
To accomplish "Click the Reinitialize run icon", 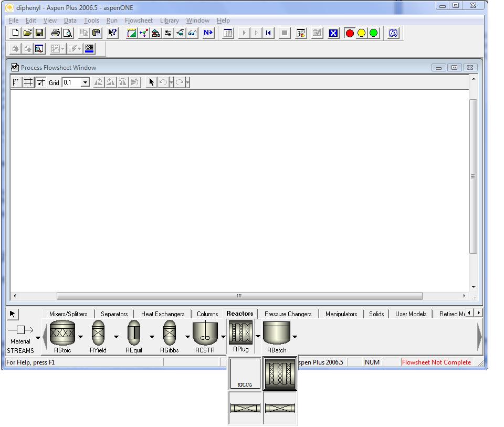I will [268, 33].
